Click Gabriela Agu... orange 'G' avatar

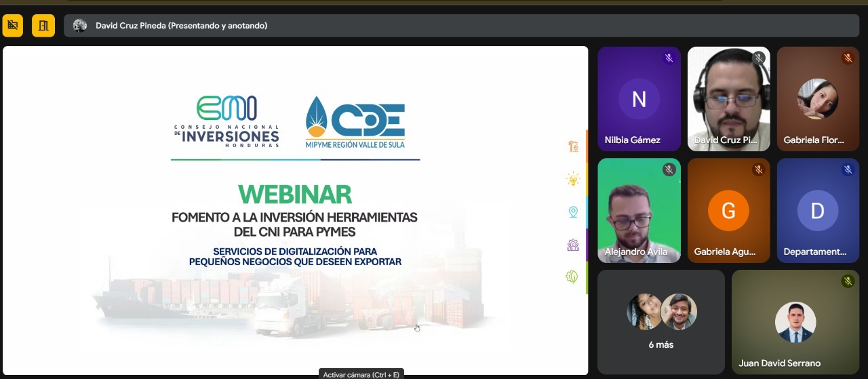[728, 211]
